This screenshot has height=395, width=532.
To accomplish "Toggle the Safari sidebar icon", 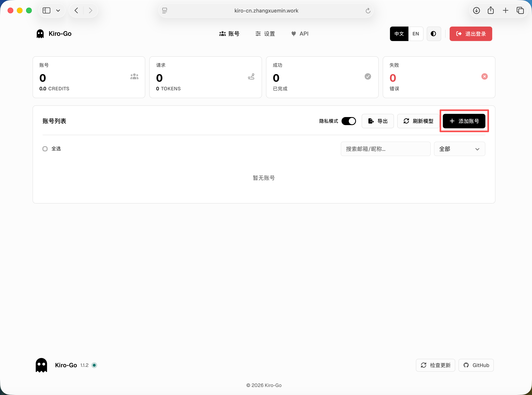I will pyautogui.click(x=46, y=10).
